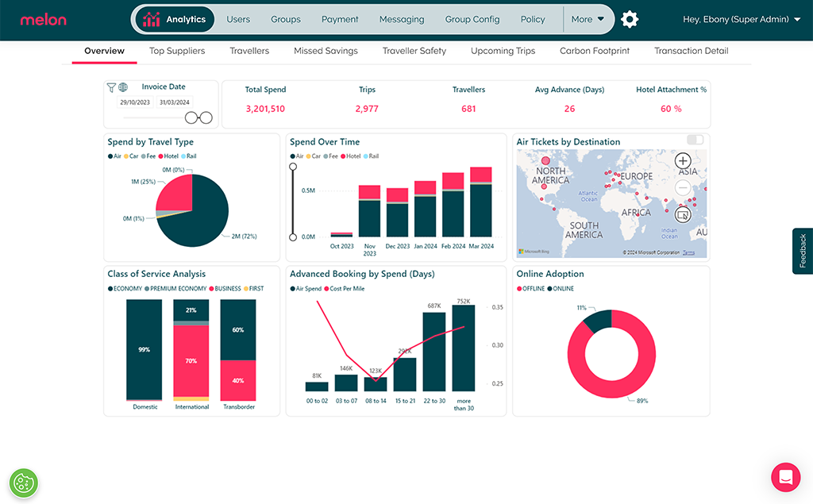
Task: Click the filter funnel icon
Action: [111, 88]
